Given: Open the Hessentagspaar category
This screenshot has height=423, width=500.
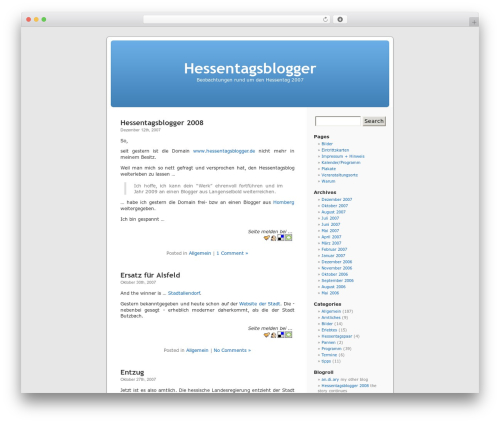Looking at the screenshot, I should (337, 336).
